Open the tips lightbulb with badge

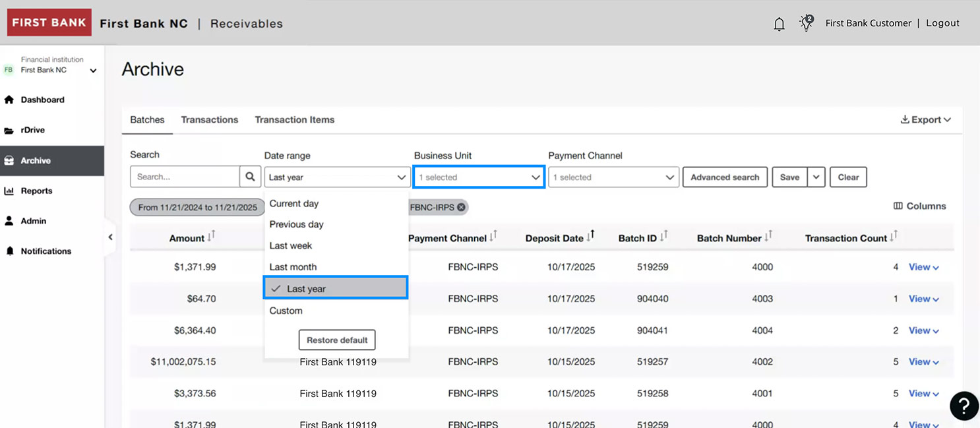[806, 22]
